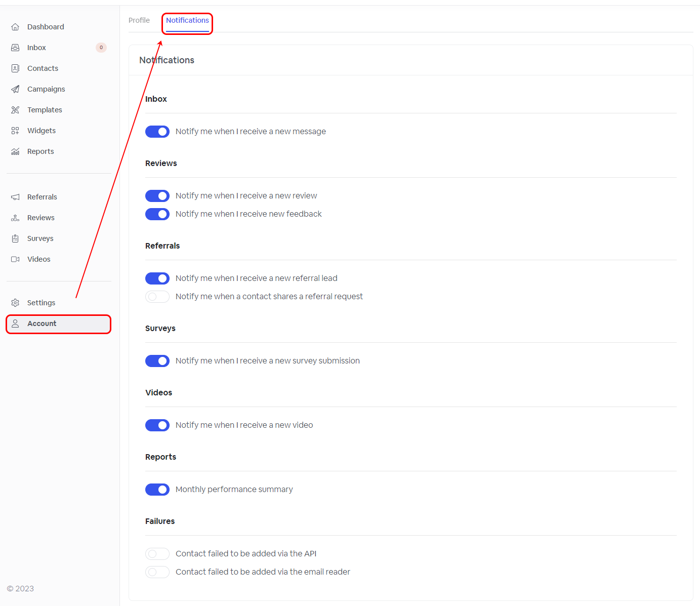This screenshot has width=700, height=606.
Task: Enable contact shares referral request toggle
Action: [157, 297]
